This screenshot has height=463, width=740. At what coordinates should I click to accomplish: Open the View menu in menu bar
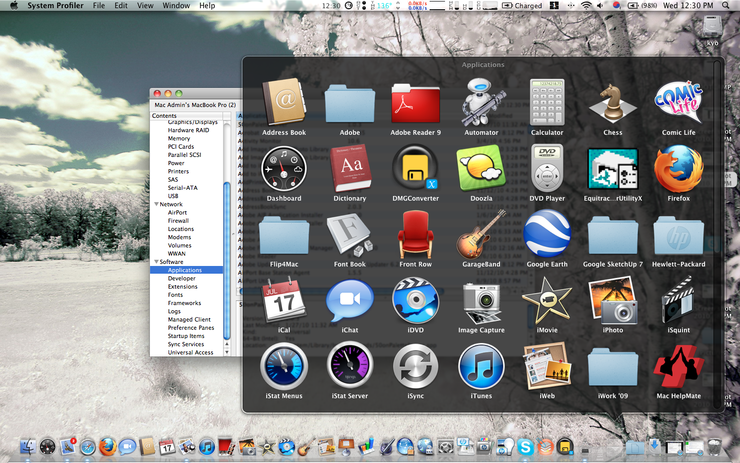coord(145,6)
